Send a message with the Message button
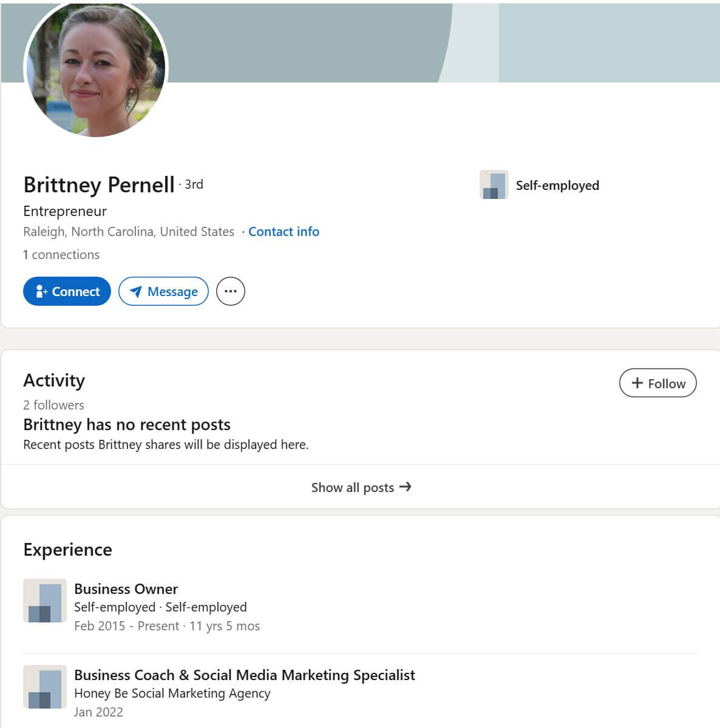 point(163,291)
